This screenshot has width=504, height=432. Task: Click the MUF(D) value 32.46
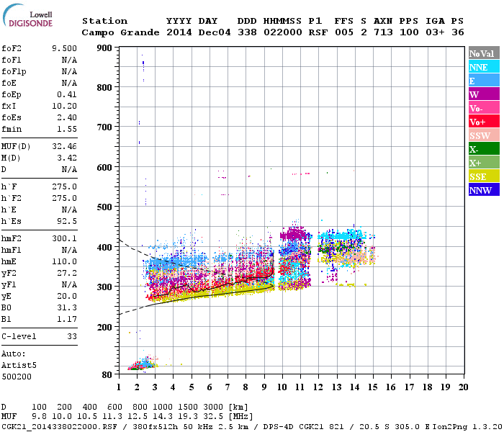(x=64, y=146)
